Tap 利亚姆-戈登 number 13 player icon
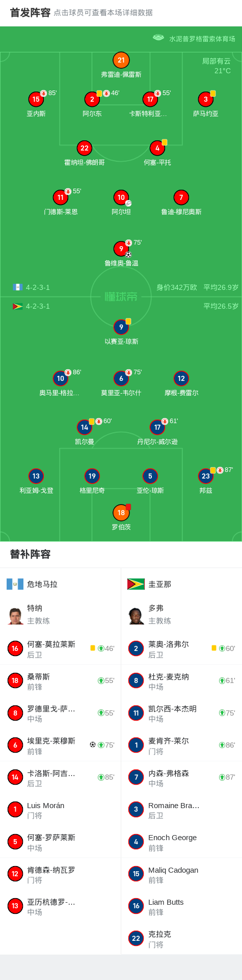 coord(36,476)
